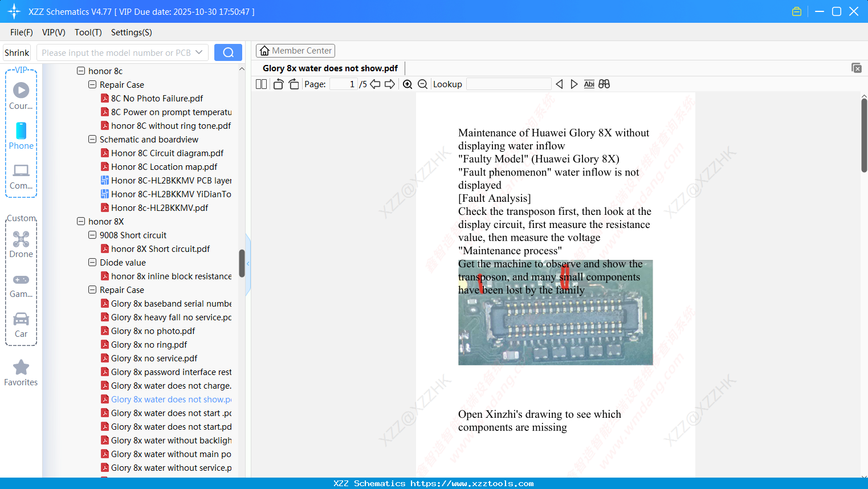The width and height of the screenshot is (868, 489).
Task: Open Glory 8x no service.pdf
Action: [x=149, y=358]
